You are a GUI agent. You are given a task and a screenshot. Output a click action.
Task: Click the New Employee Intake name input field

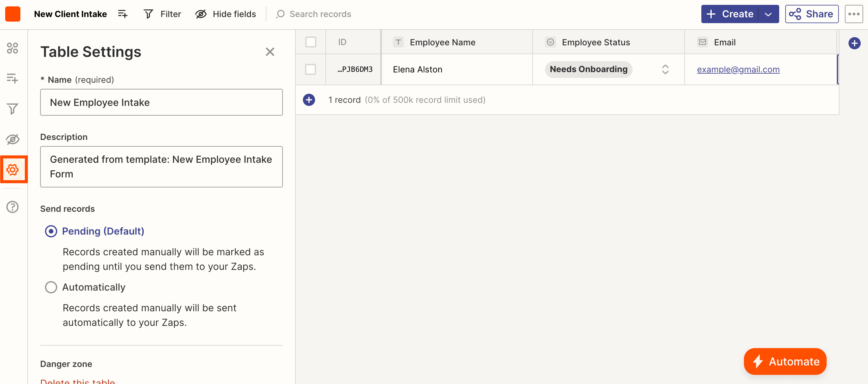click(161, 102)
